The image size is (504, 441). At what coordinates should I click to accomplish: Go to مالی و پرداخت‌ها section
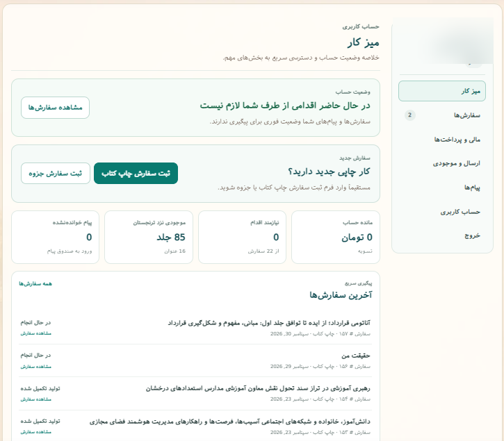click(x=441, y=140)
